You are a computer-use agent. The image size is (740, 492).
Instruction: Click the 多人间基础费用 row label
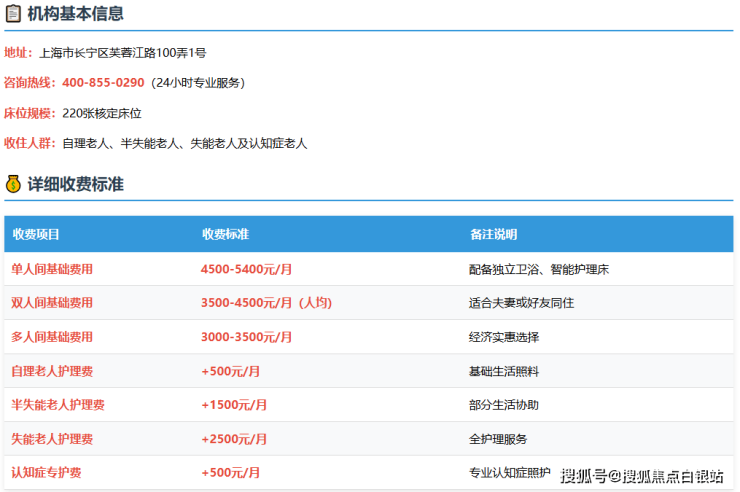52,337
